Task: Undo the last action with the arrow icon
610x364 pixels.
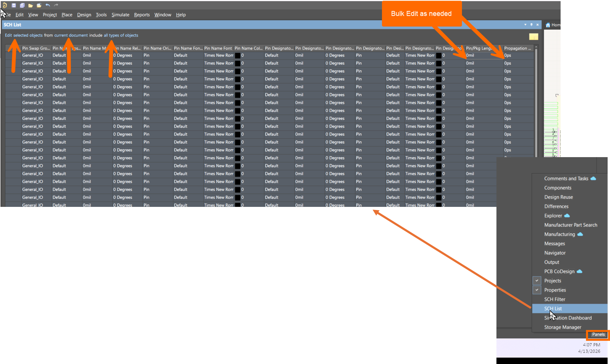Action: pyautogui.click(x=48, y=5)
